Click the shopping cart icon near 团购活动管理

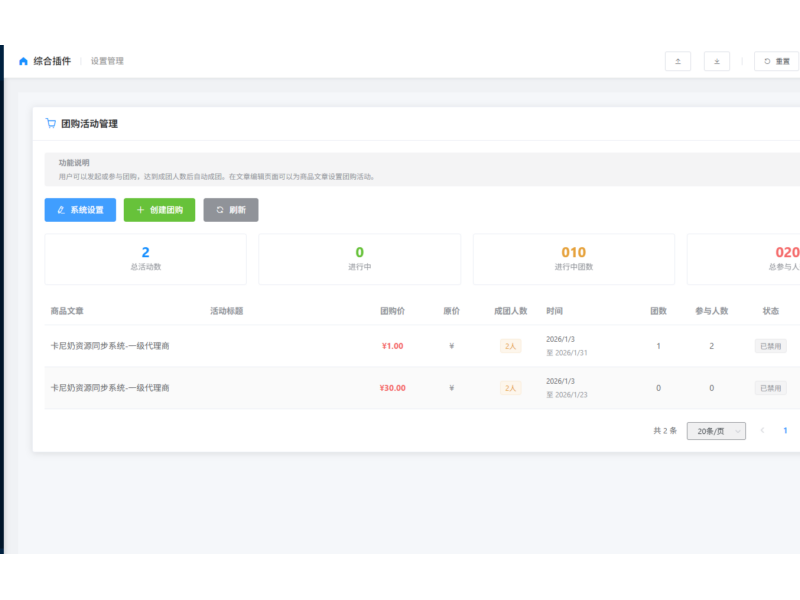51,123
